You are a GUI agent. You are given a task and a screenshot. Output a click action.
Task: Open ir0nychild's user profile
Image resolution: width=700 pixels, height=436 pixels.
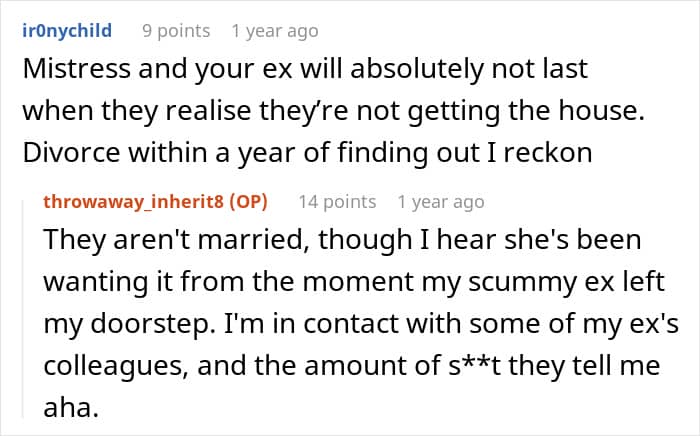(67, 31)
